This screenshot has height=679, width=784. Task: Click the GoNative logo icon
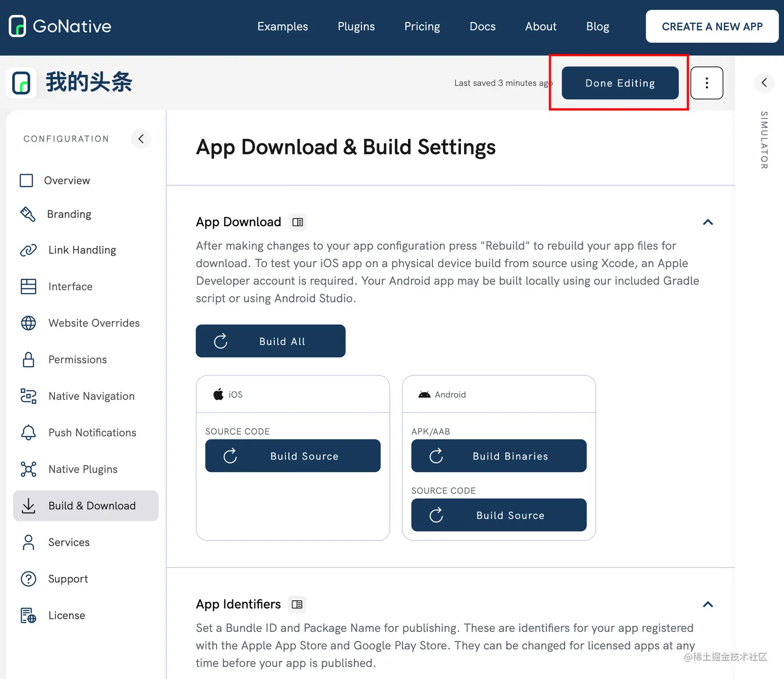click(18, 26)
